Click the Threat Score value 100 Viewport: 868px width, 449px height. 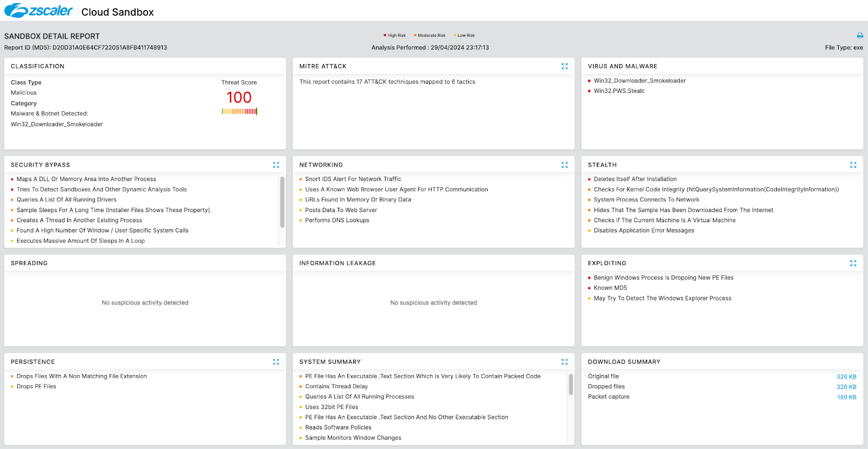(239, 98)
